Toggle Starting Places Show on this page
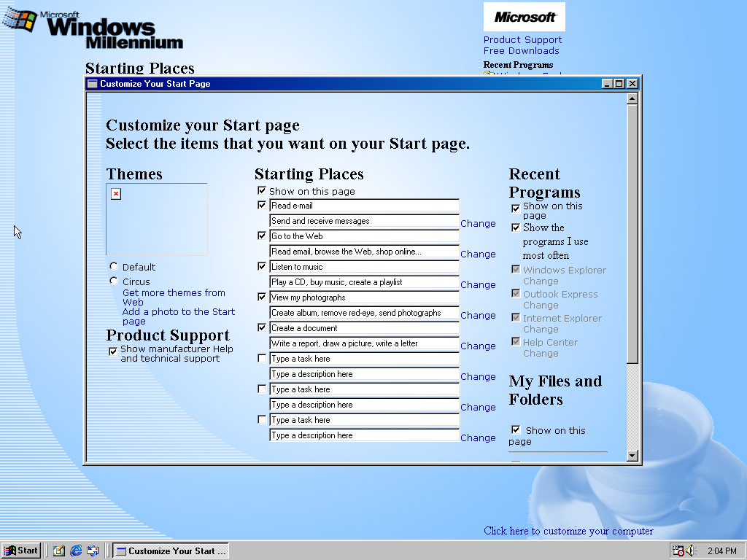This screenshot has height=560, width=747. (x=262, y=190)
